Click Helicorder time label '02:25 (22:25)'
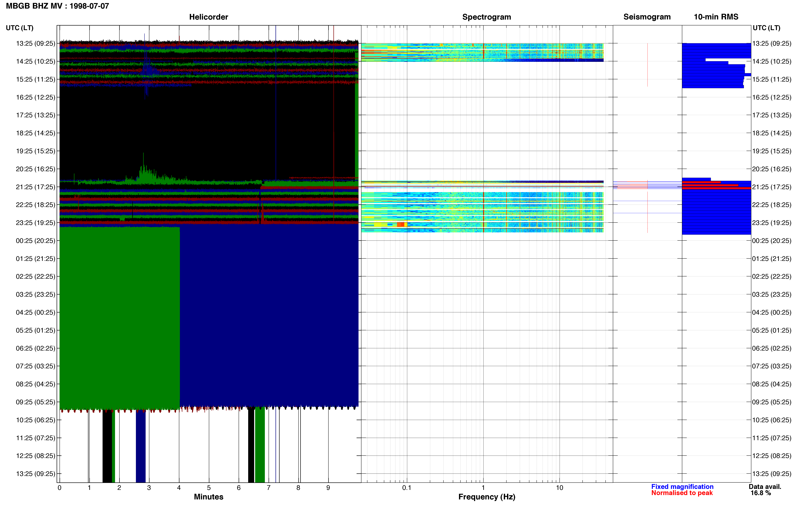This screenshot has width=812, height=508. click(x=36, y=276)
